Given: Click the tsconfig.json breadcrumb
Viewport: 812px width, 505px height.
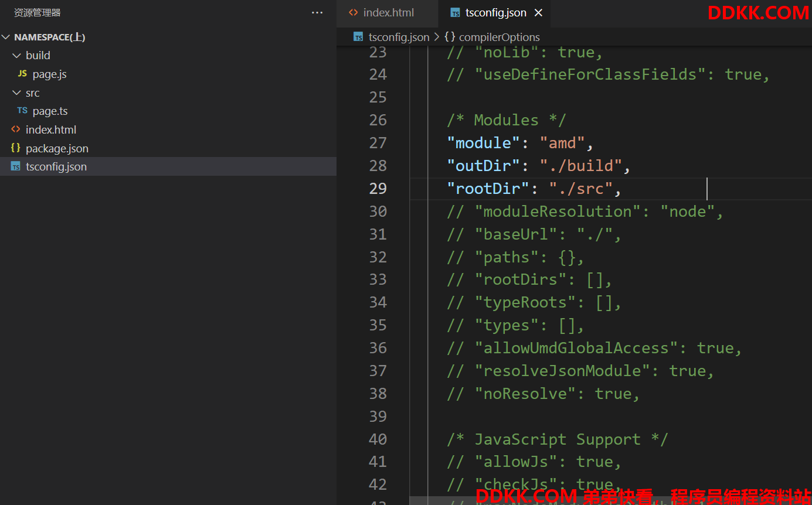Looking at the screenshot, I should pyautogui.click(x=399, y=37).
